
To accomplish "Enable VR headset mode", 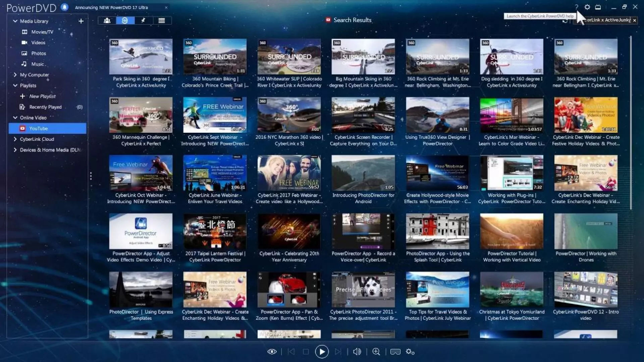I will point(395,352).
